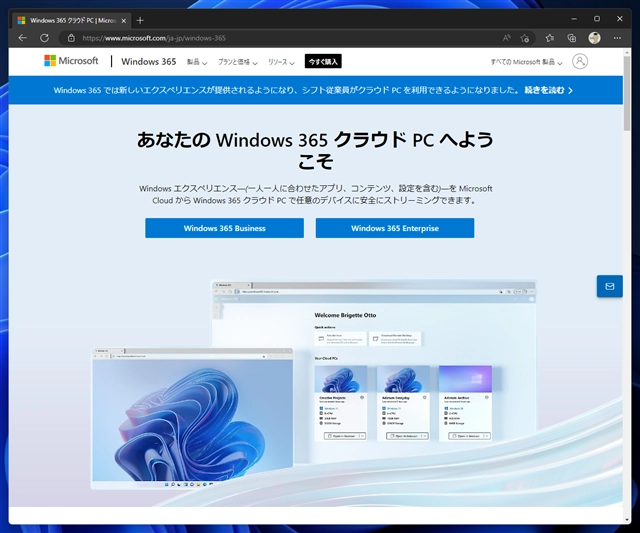Open Read aloud icon in address bar
This screenshot has width=640, height=533.
tap(507, 38)
